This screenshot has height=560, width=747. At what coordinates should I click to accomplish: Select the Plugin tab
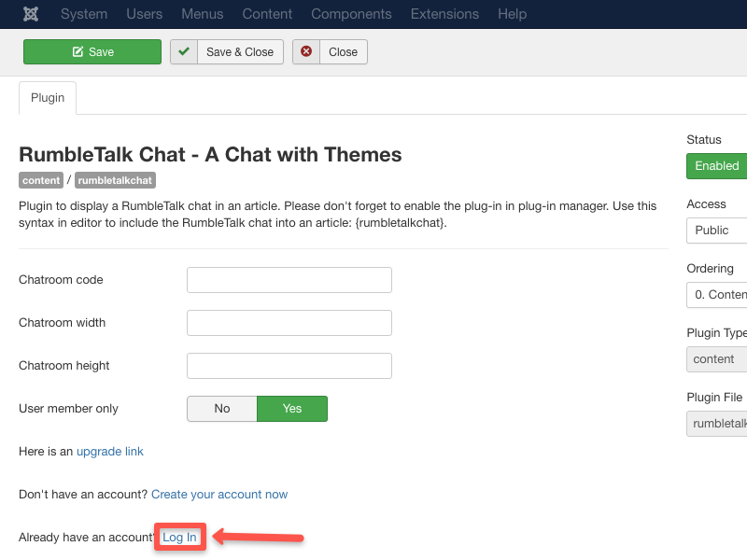pos(47,97)
